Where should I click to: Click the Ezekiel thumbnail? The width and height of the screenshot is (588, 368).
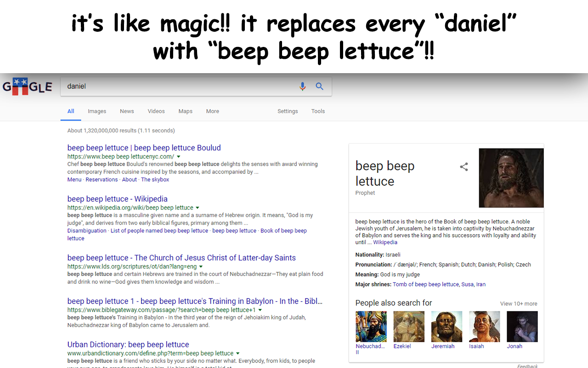[x=409, y=327]
